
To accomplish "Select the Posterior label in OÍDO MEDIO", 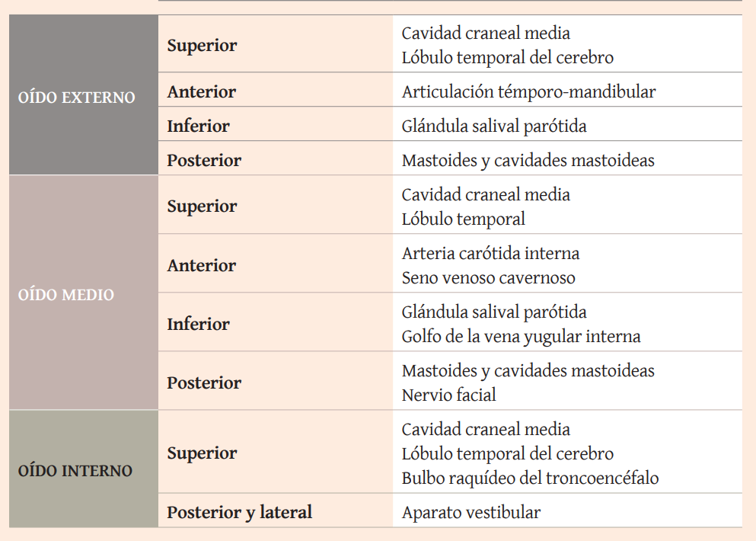I will pos(204,383).
